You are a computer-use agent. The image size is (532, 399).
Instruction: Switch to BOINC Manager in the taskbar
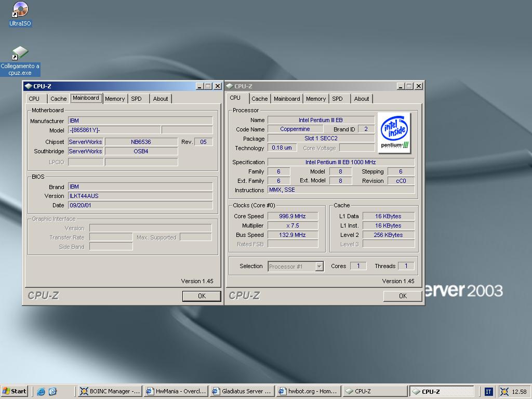(x=110, y=391)
